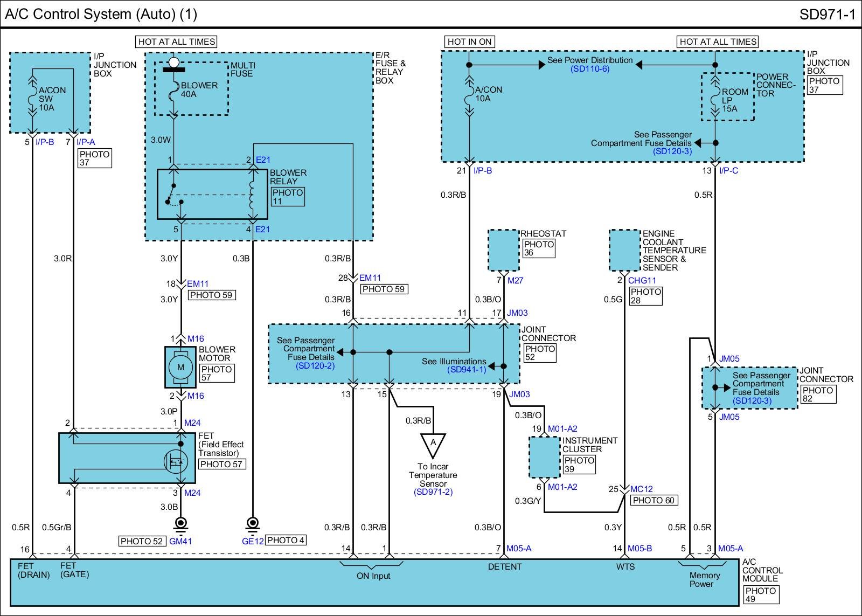Open the SD971-2 incar temperature sensor link
This screenshot has width=862, height=616.
coord(433,492)
